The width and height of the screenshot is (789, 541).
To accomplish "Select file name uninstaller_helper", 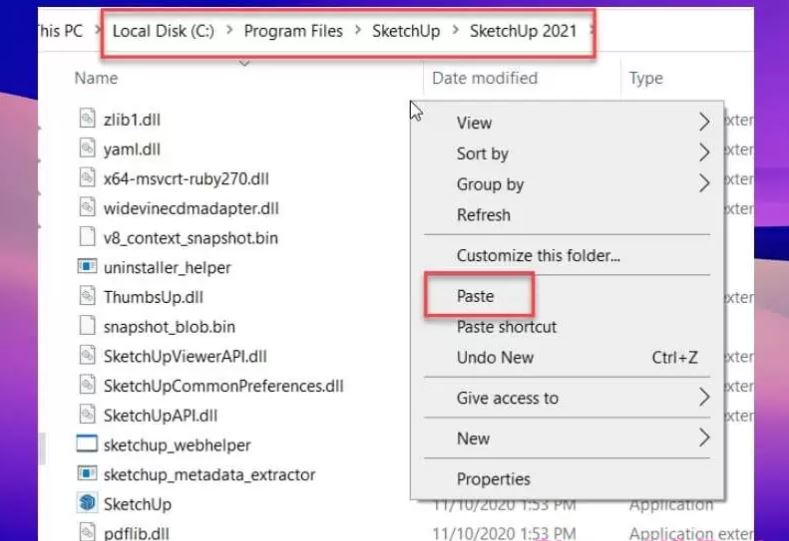I will click(167, 268).
